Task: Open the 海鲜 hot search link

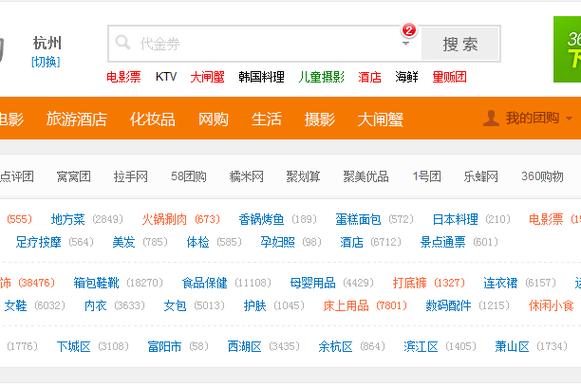Action: tap(406, 77)
